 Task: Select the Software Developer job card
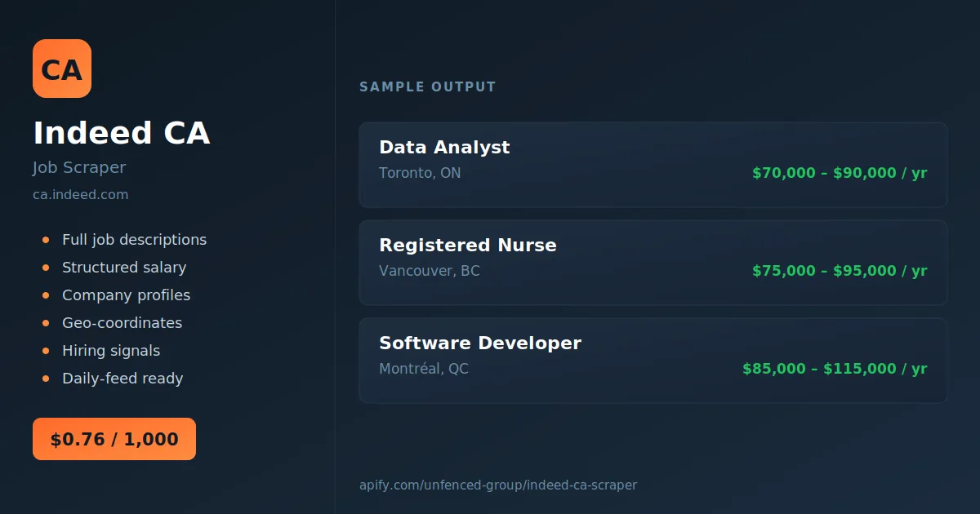(653, 361)
